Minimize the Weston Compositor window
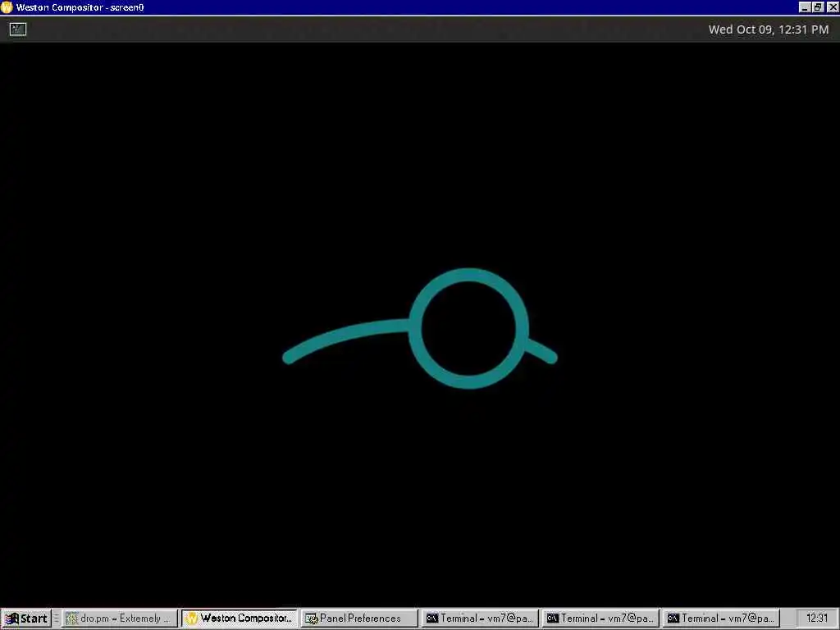Image resolution: width=840 pixels, height=630 pixels. [805, 7]
